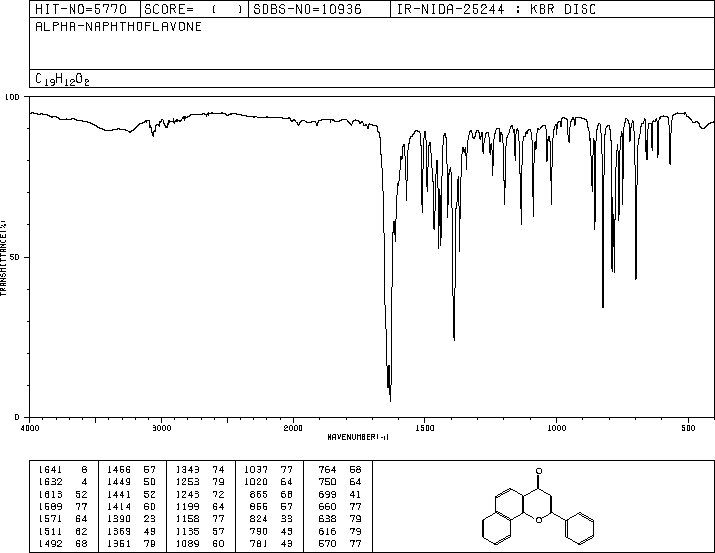The height and width of the screenshot is (553, 715).
Task: Open the chemical structure drawing thumbnail
Action: coord(538,506)
